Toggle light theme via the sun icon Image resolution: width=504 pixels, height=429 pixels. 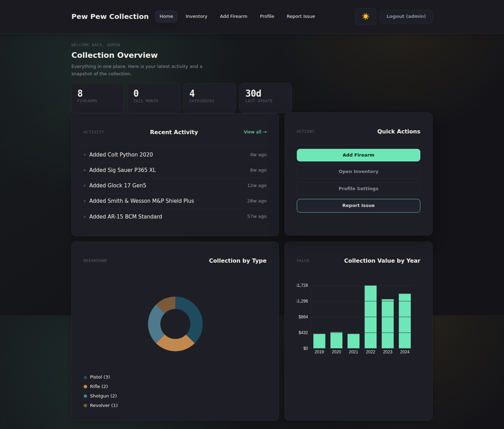pyautogui.click(x=365, y=16)
